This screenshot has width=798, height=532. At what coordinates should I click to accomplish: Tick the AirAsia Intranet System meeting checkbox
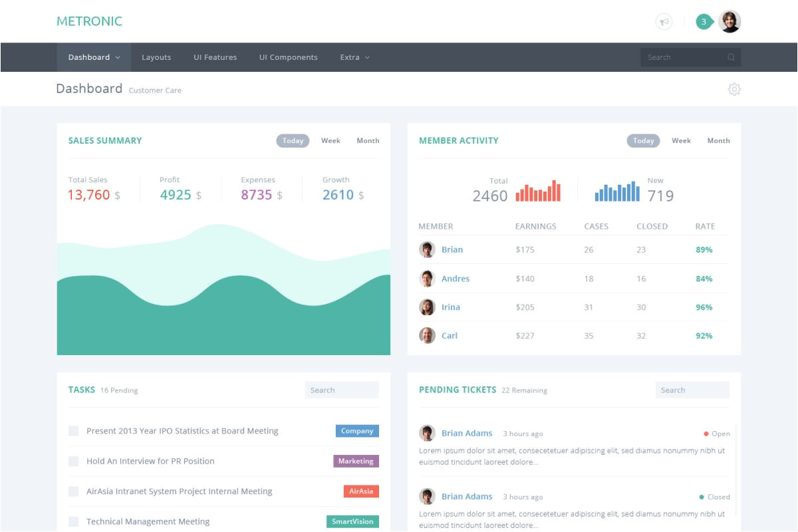click(74, 491)
